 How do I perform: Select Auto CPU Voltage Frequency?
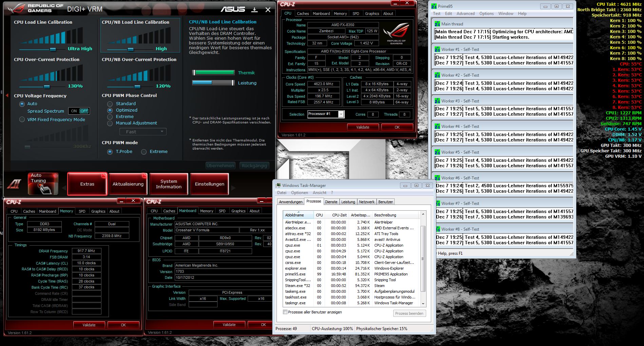[x=22, y=104]
